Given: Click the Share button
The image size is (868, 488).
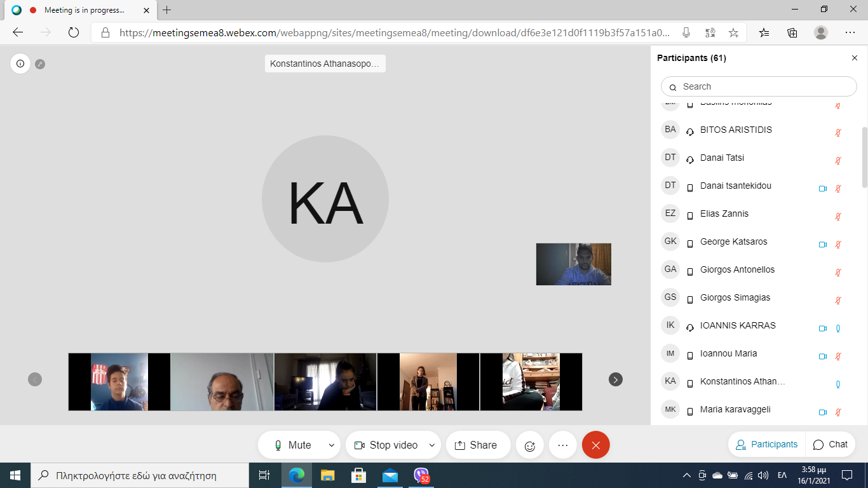Looking at the screenshot, I should (x=478, y=445).
